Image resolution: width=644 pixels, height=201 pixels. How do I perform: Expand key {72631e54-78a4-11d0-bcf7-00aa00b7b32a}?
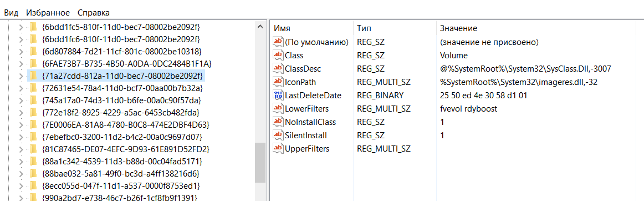pos(21,88)
